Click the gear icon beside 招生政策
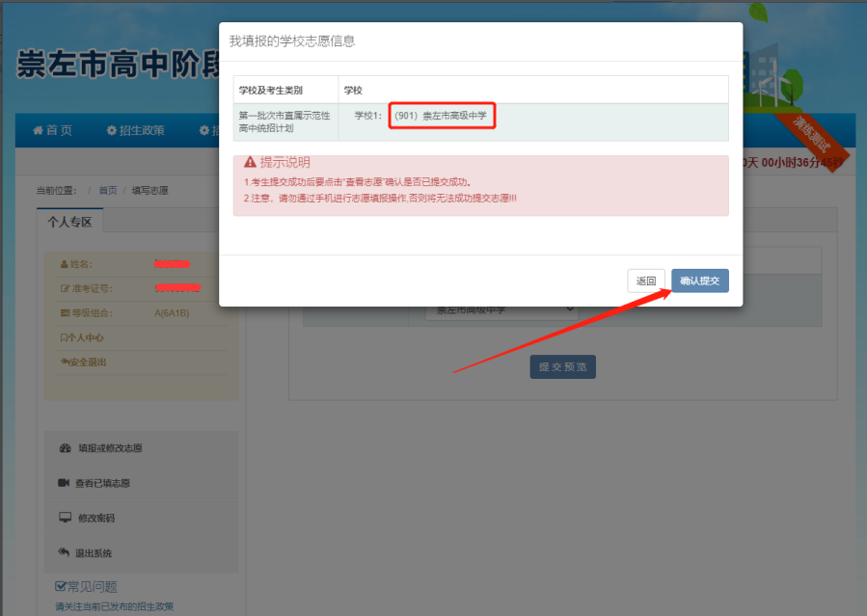This screenshot has height=616, width=867. pyautogui.click(x=111, y=130)
